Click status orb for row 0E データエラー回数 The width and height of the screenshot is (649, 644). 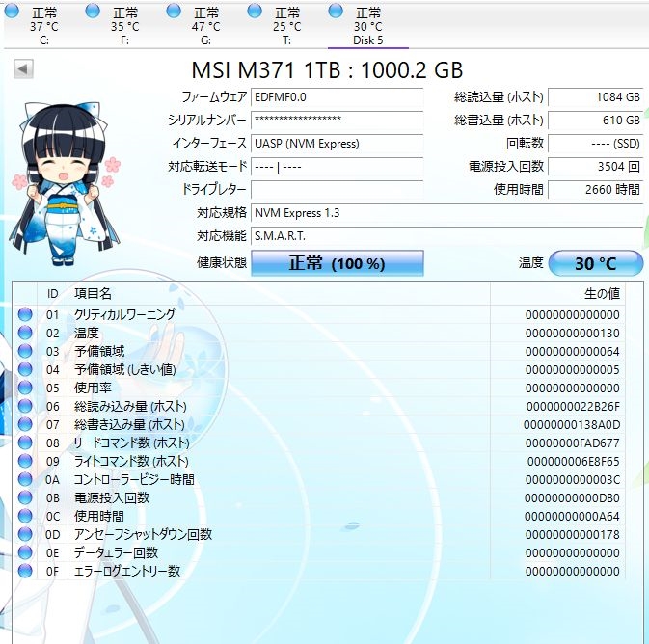(x=25, y=552)
